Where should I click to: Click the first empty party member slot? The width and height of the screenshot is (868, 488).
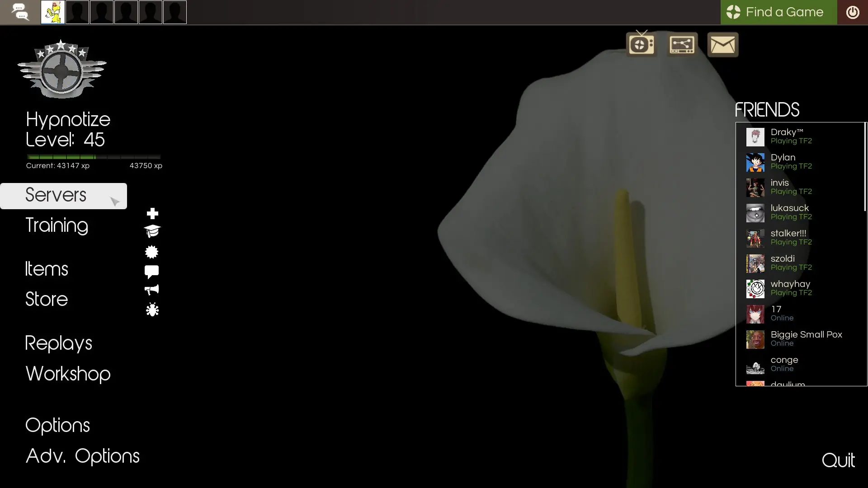point(77,12)
